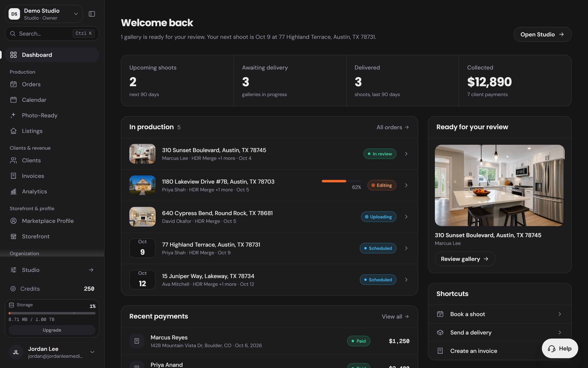Click the Review gallery button
This screenshot has width=588, height=368.
[x=465, y=259]
